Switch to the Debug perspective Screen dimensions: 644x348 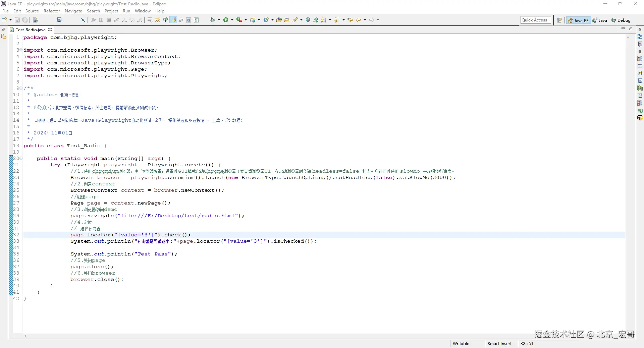click(621, 20)
